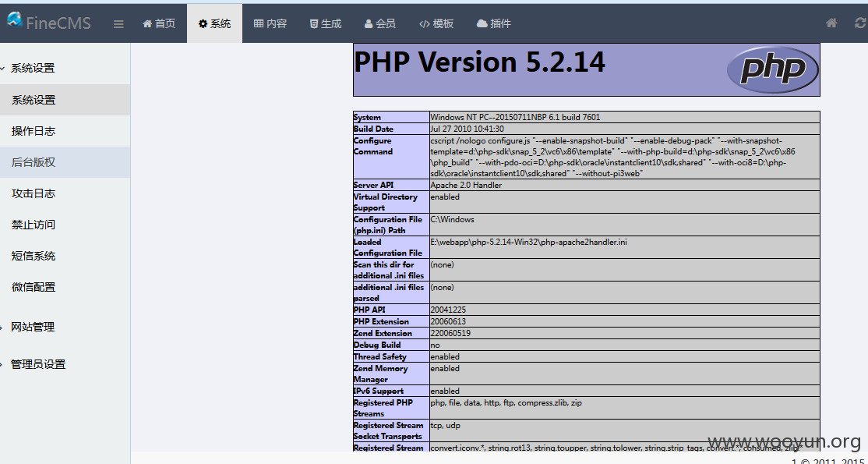Click the PHP Extension label
The width and height of the screenshot is (868, 464).
[382, 321]
